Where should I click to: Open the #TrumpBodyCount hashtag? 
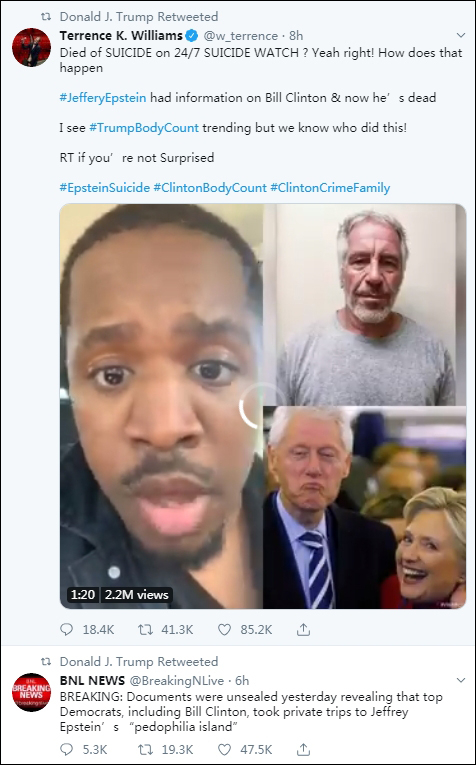pyautogui.click(x=144, y=128)
